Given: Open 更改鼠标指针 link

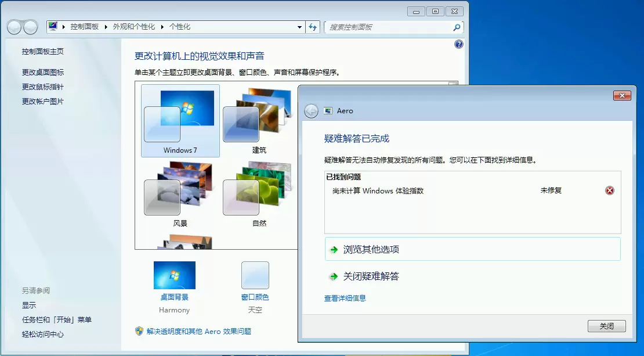Looking at the screenshot, I should pos(43,87).
